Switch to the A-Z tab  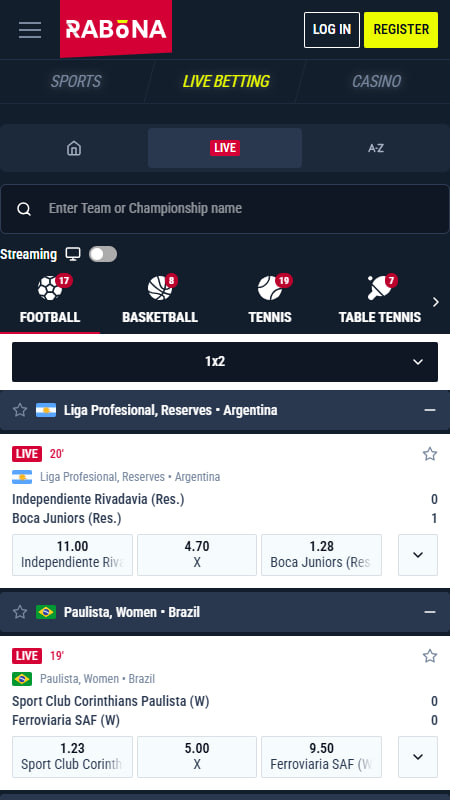tap(376, 148)
